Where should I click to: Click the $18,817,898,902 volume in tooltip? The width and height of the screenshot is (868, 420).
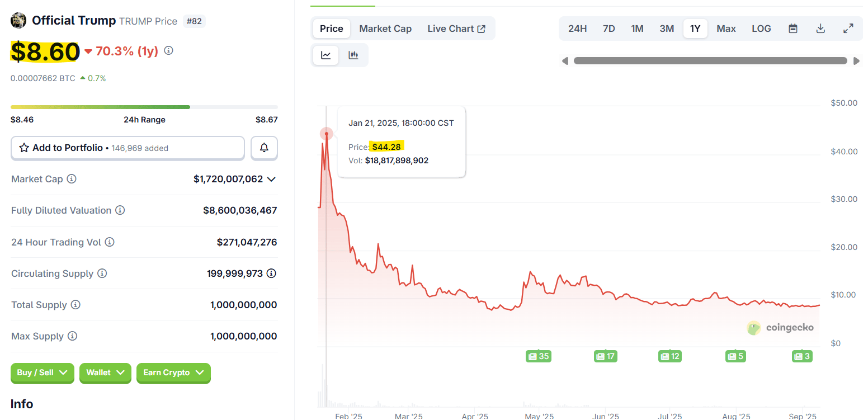tap(397, 161)
